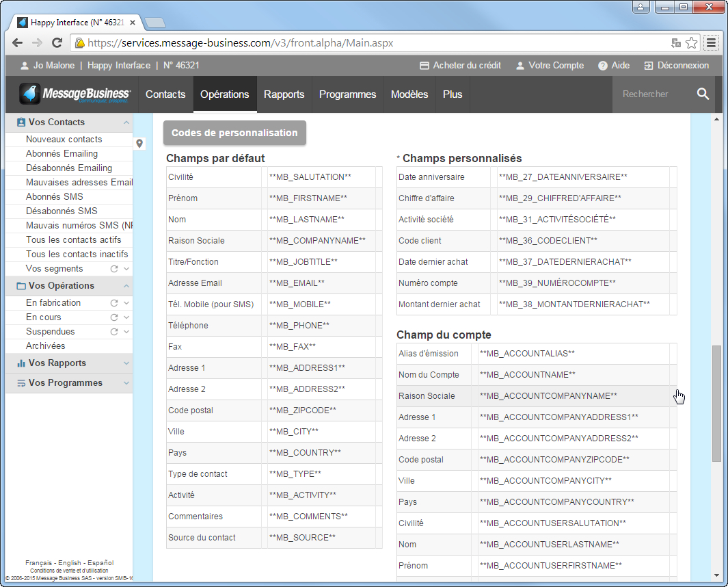
Task: Open the Modèles menu
Action: (x=409, y=94)
